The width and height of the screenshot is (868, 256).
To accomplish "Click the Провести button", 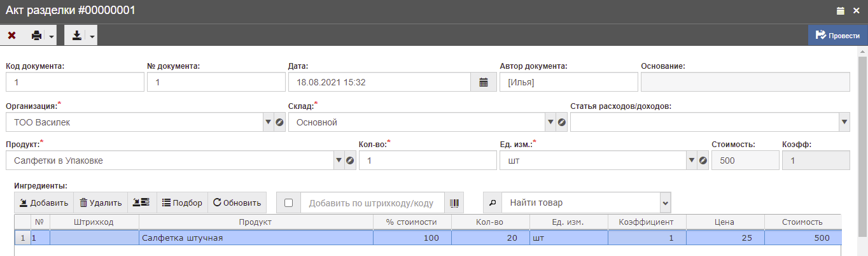I will point(837,36).
